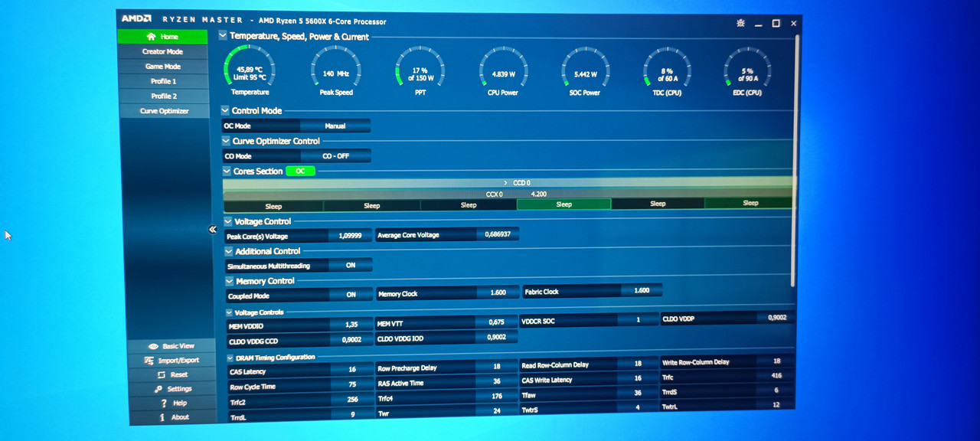The image size is (980, 441).
Task: Select the CLDO VDDG CCD value
Action: (x=351, y=339)
